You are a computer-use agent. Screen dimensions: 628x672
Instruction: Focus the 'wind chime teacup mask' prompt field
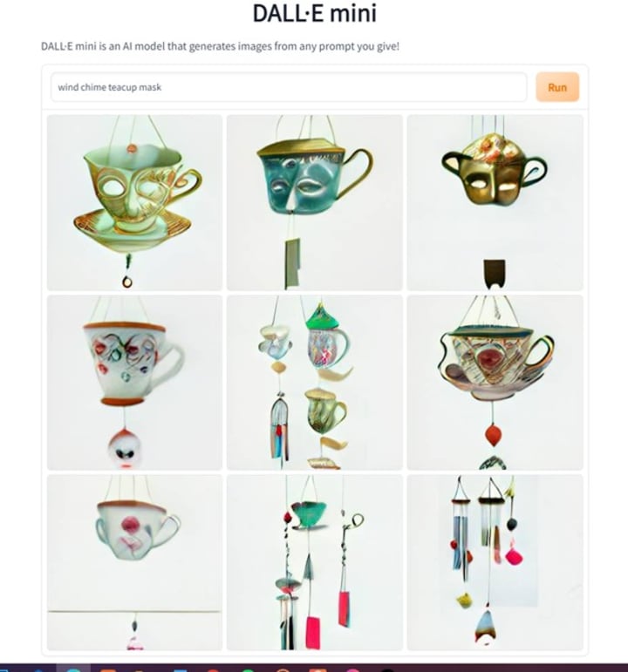pyautogui.click(x=289, y=87)
